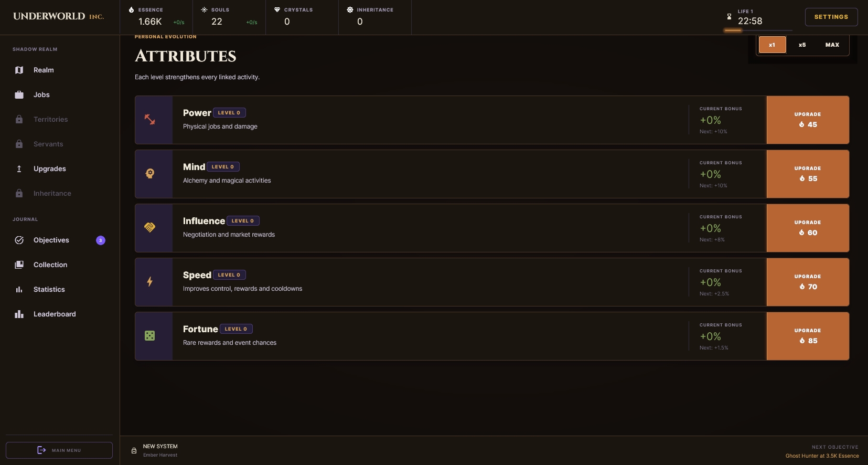Click the Speed lightning bolt icon
The width and height of the screenshot is (868, 465).
click(150, 282)
